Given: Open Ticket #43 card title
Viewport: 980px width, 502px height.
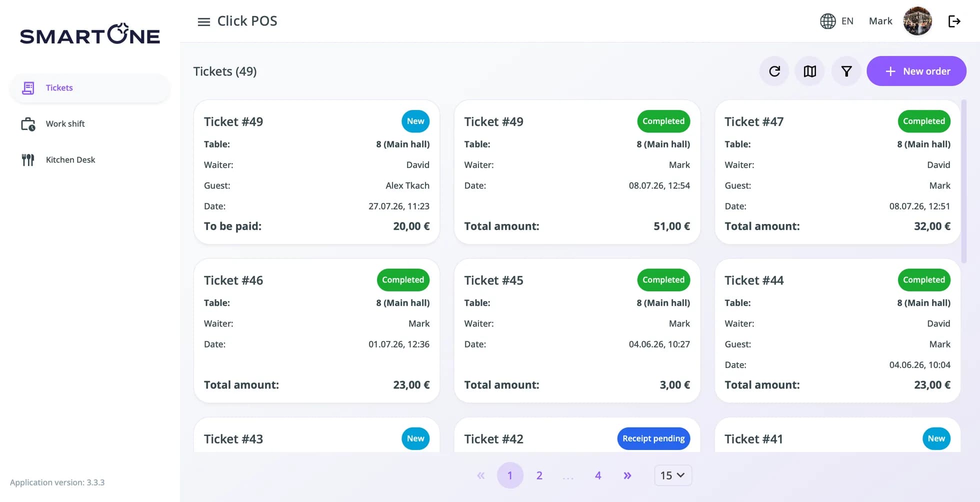Looking at the screenshot, I should tap(233, 438).
